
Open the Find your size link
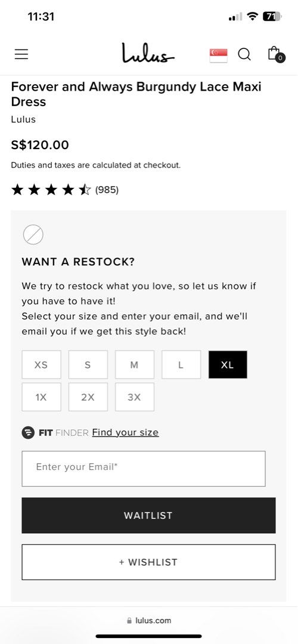click(x=125, y=432)
